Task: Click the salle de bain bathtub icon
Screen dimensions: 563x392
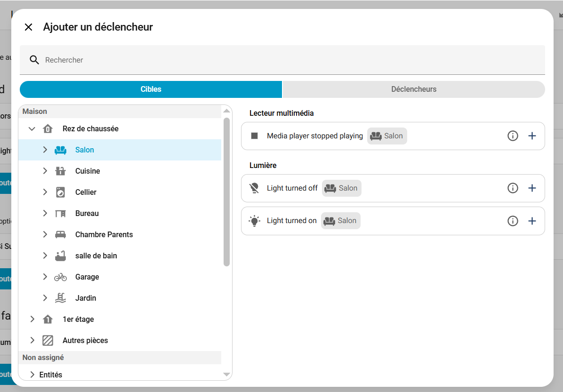Action: tap(60, 256)
